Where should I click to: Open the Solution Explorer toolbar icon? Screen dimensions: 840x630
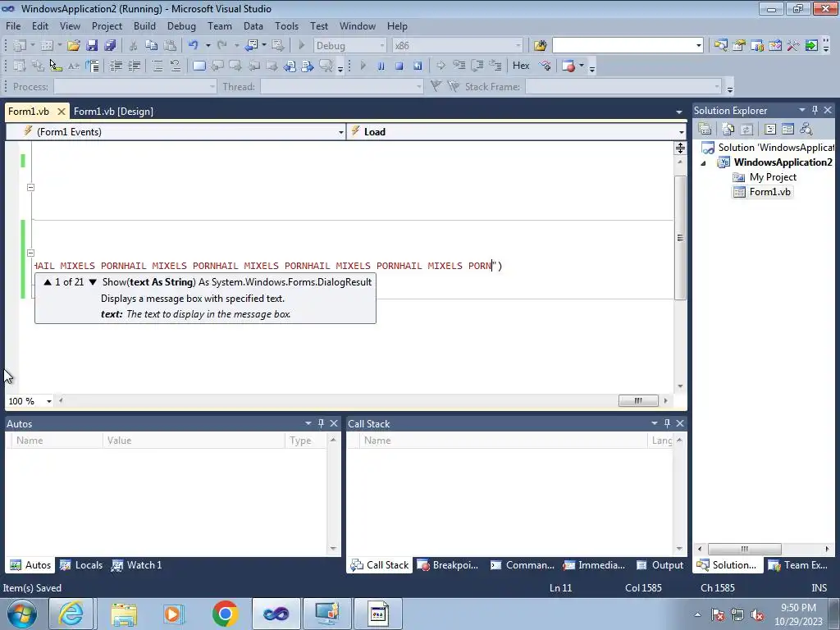click(720, 46)
